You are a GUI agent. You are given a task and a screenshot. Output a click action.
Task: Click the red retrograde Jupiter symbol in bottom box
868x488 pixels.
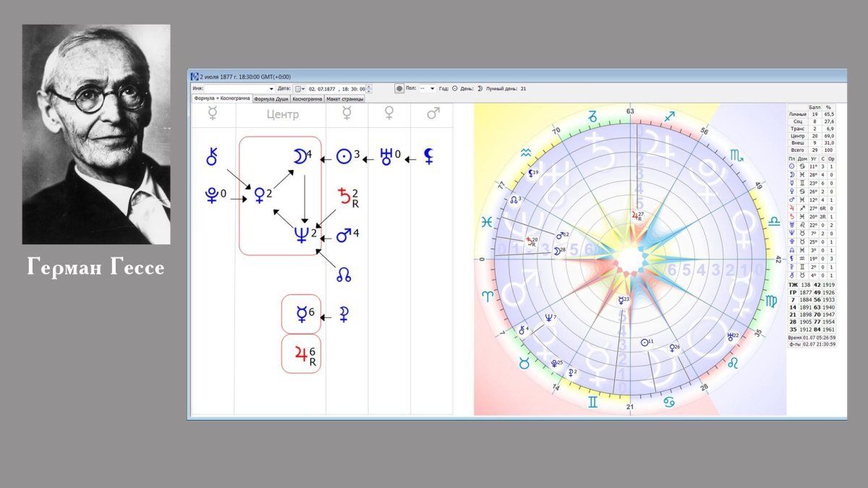tap(301, 354)
